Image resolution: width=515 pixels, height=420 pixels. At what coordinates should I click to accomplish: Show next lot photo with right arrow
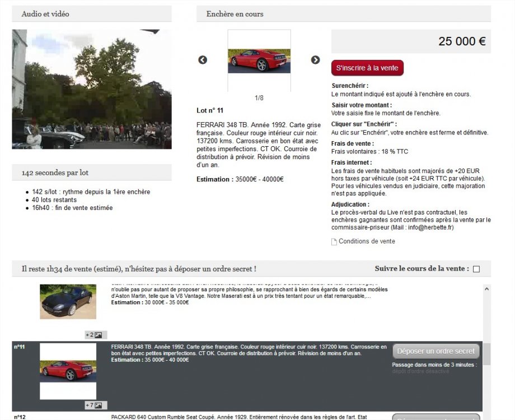315,60
